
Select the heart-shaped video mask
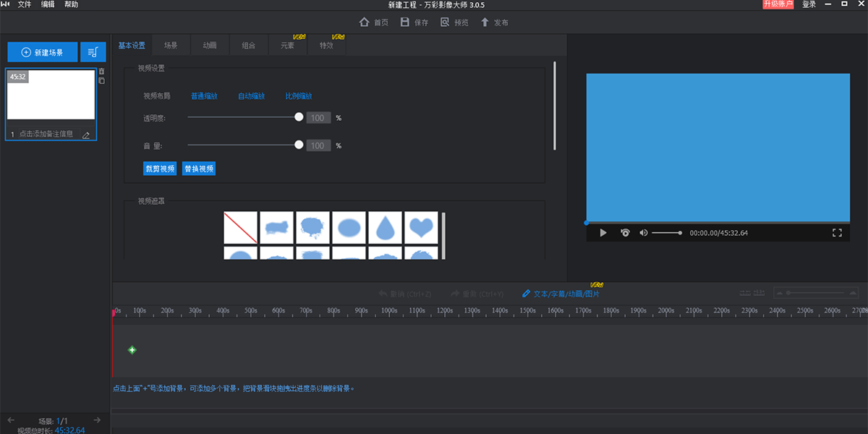coord(421,228)
